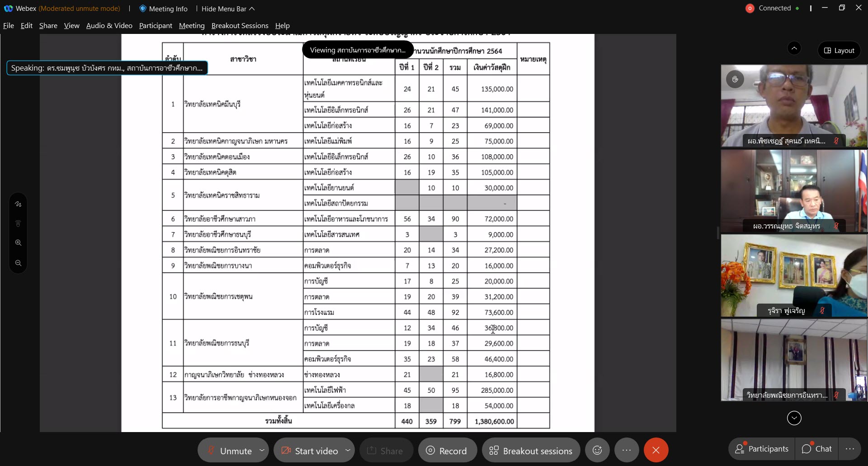Click the muted mic icon on ผอ.พิชเชฏฐ์ video
This screenshot has width=868, height=466.
[836, 141]
